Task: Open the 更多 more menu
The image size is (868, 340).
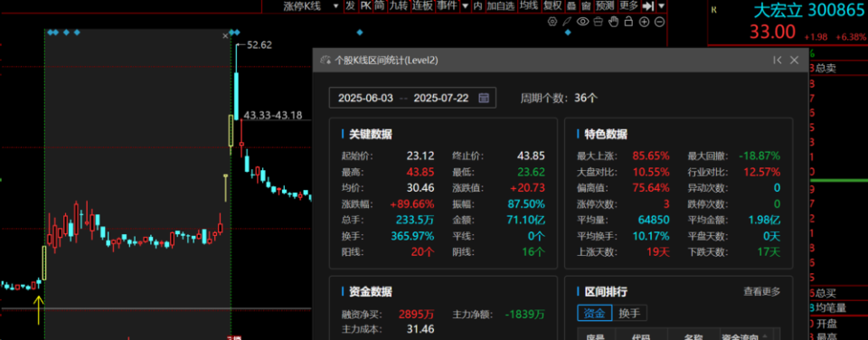Action: coord(629,5)
